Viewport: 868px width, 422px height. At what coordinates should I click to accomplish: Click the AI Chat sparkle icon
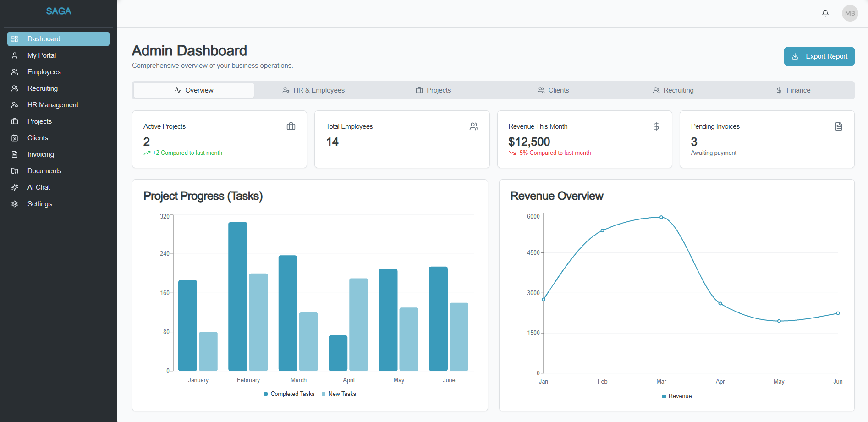tap(15, 187)
